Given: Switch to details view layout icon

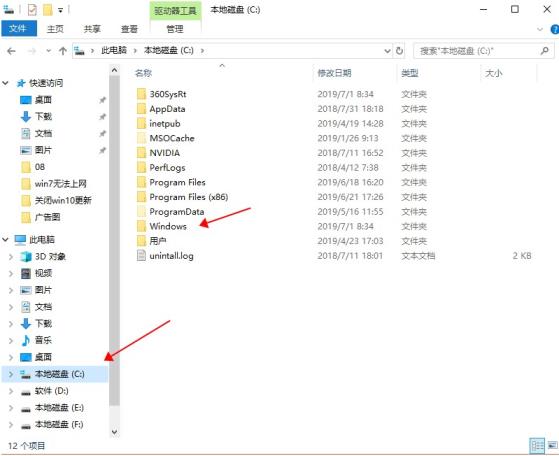Looking at the screenshot, I should [x=537, y=445].
